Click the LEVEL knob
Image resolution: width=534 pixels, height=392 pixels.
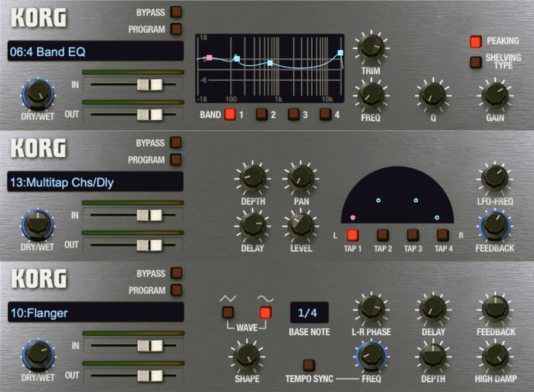coord(301,225)
